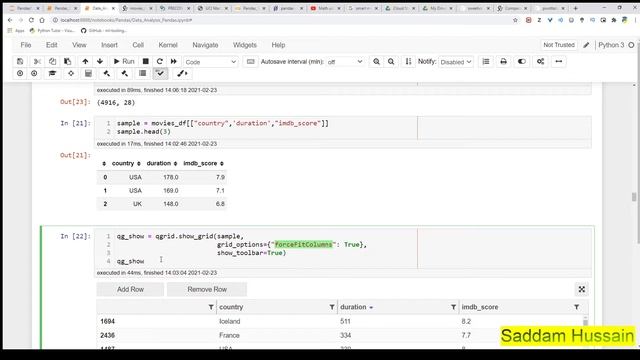
Task: Open filter for the country column
Action: coord(332,307)
